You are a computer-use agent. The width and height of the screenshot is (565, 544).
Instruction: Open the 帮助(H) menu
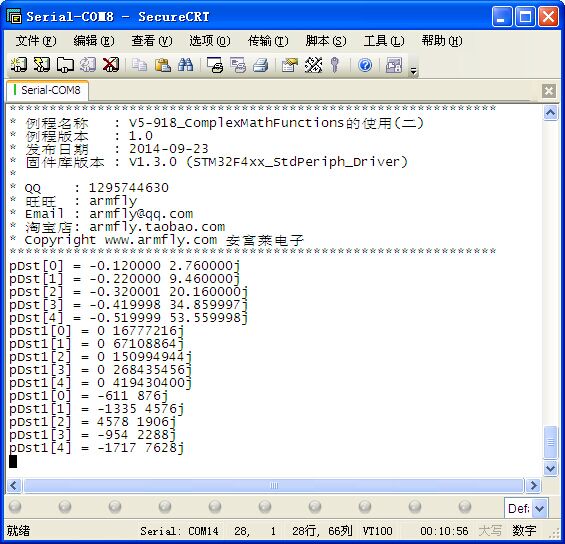click(442, 41)
